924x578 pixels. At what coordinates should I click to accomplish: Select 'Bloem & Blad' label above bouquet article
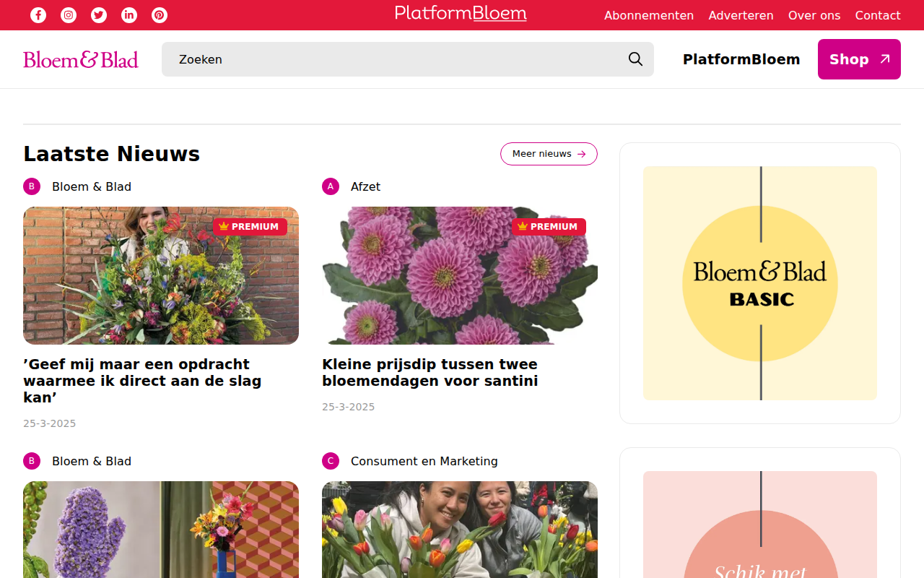[92, 186]
